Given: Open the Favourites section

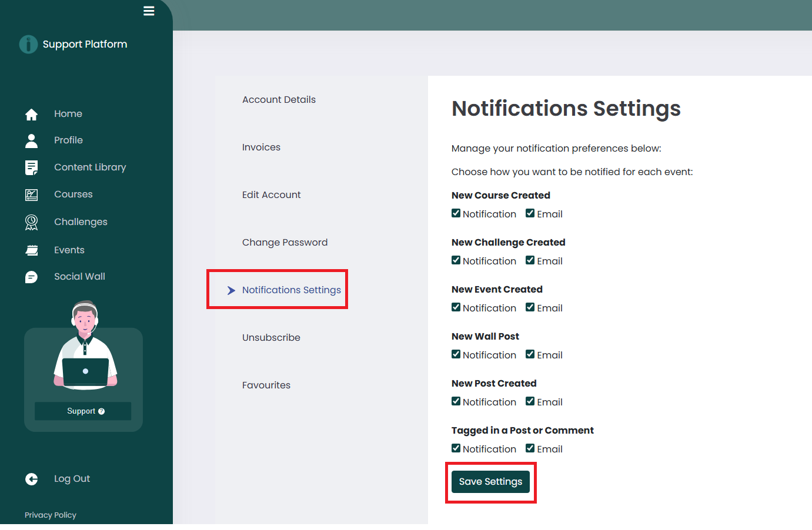Looking at the screenshot, I should (x=266, y=385).
